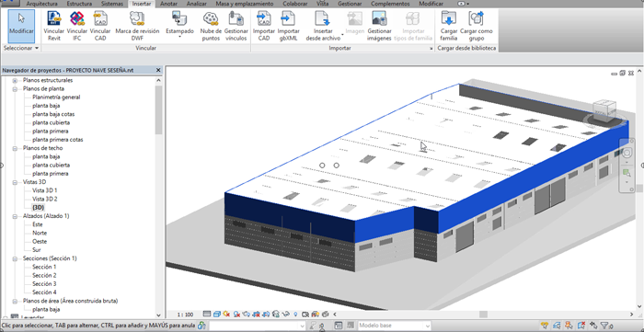644x332 pixels.
Task: Expand the Planos estructurales node
Action: 15,80
